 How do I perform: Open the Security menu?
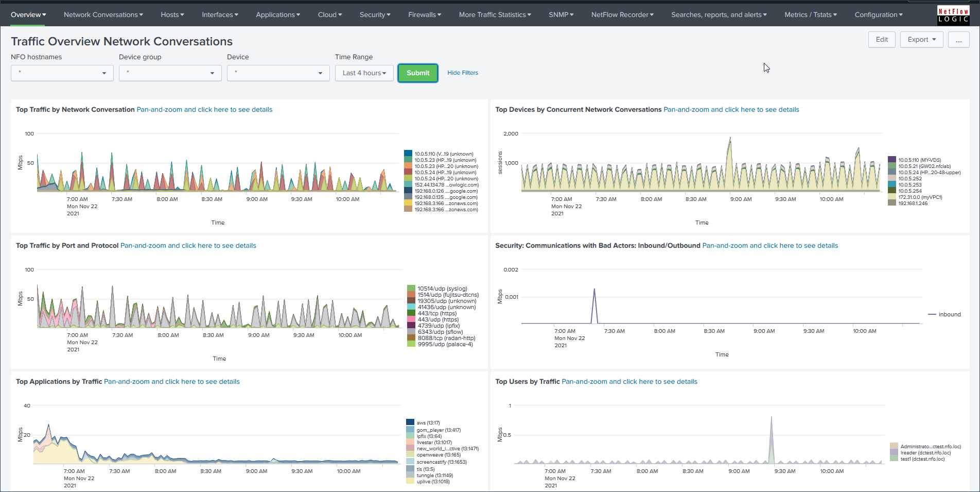[x=375, y=15]
